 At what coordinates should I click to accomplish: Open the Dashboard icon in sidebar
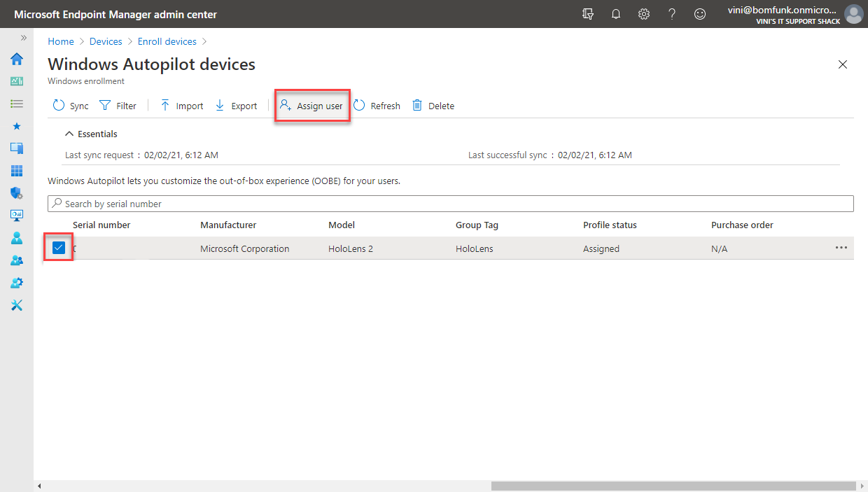[17, 81]
